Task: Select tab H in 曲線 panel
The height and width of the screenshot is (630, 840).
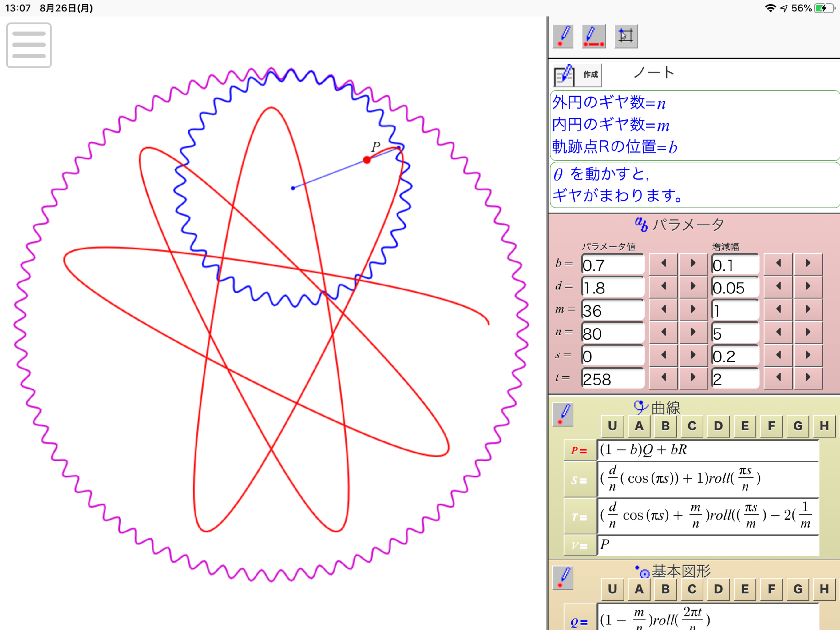Action: click(824, 426)
